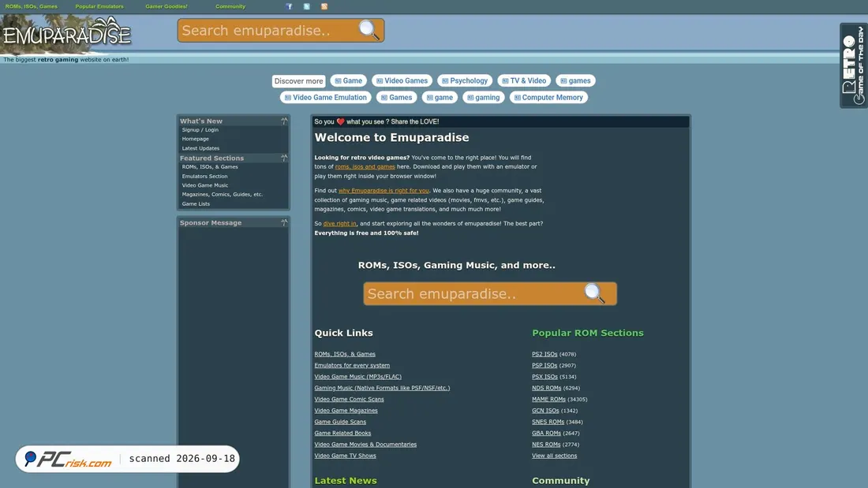Open MAME ROMs section

548,399
